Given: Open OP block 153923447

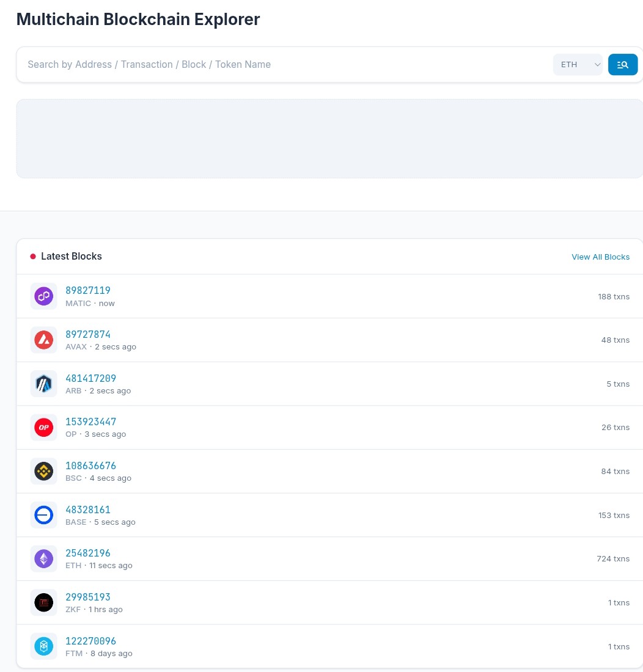Looking at the screenshot, I should point(90,422).
